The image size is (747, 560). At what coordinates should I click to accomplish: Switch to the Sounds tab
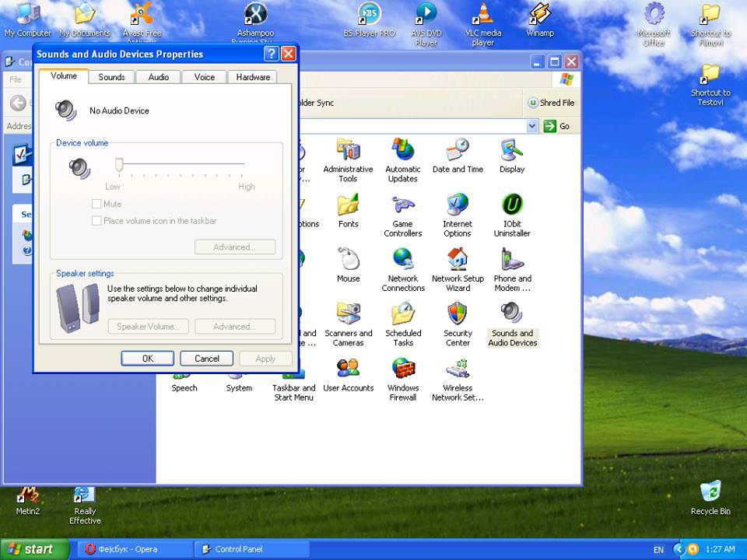tap(111, 77)
